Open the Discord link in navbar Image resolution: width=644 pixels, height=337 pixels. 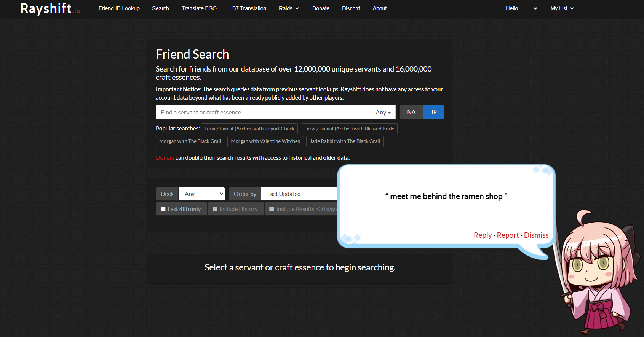(351, 8)
